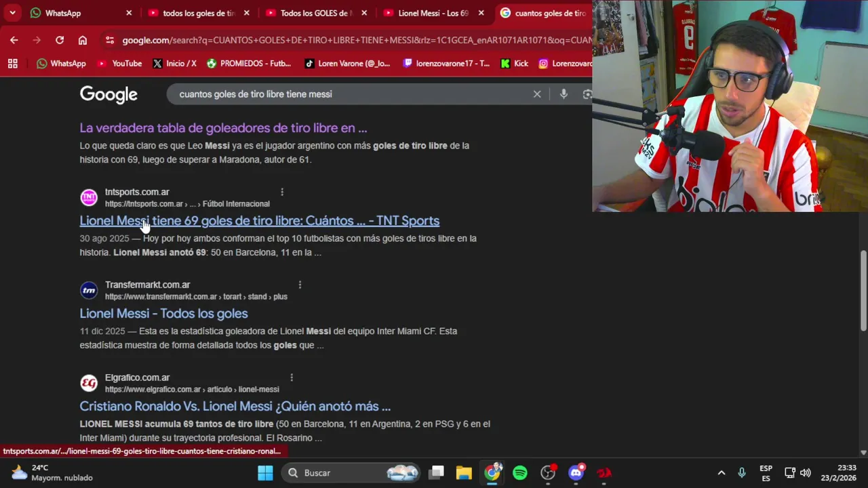
Task: Switch to 'Todos los GOLES de' tab
Action: (x=309, y=13)
